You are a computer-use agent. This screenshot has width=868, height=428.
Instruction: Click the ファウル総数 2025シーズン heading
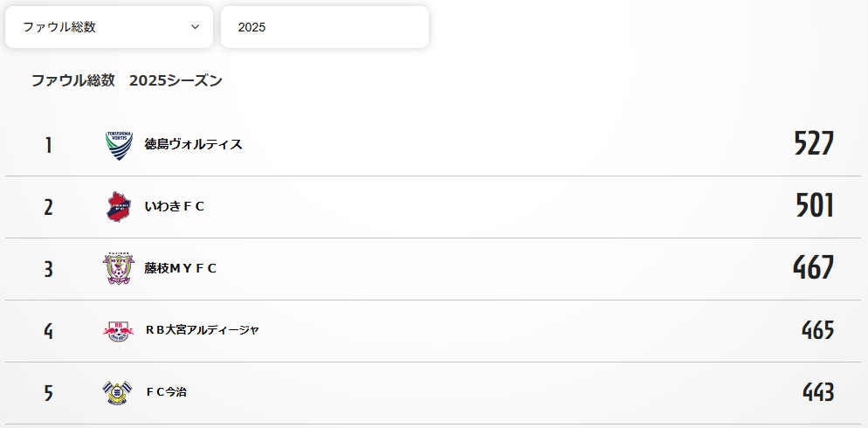coord(127,81)
